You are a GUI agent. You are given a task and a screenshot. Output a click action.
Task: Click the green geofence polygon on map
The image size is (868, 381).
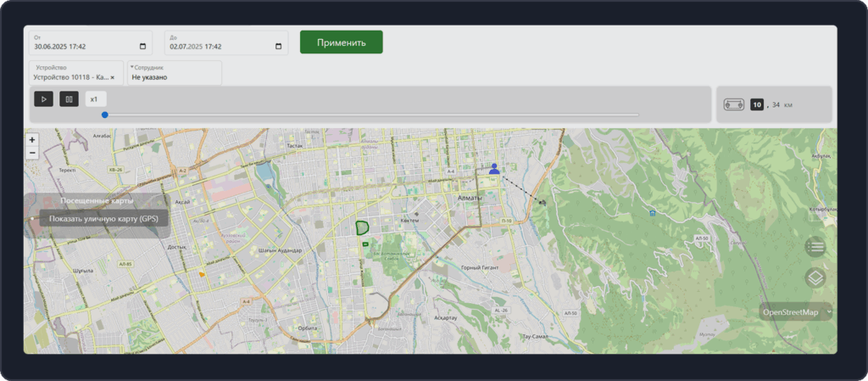click(362, 227)
